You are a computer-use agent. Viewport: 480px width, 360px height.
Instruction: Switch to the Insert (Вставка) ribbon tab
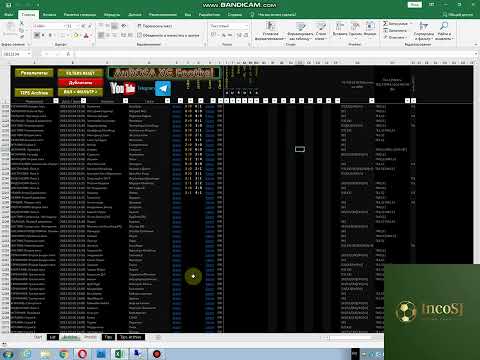pos(49,15)
